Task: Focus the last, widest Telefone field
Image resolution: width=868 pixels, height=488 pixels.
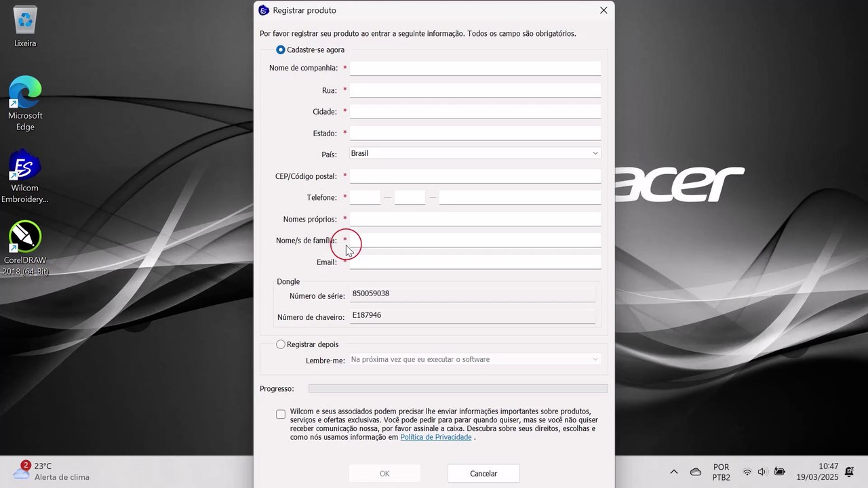Action: [x=520, y=197]
